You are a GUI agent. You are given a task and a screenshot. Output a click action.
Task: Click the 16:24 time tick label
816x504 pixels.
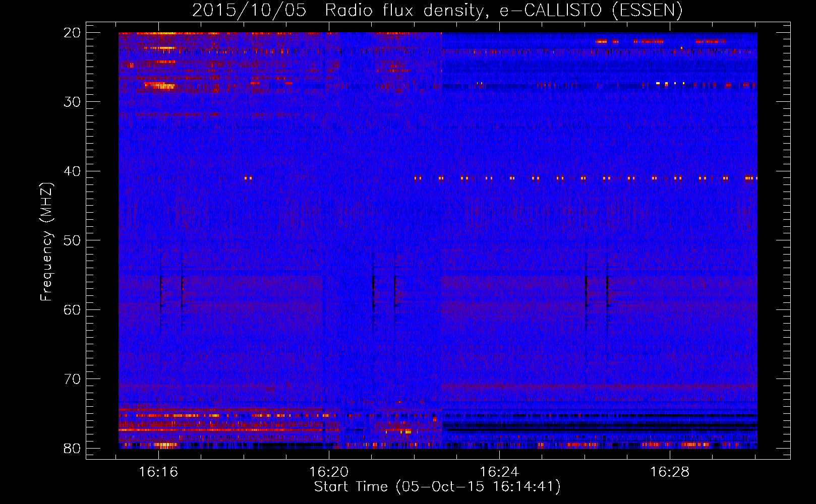pyautogui.click(x=499, y=472)
